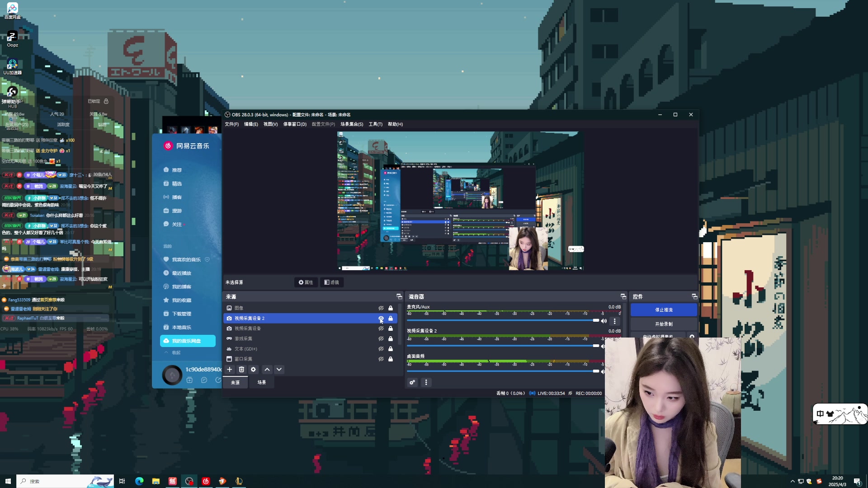
Task: Open 精选 in NetEase Cloud Music sidebar
Action: [x=177, y=184]
